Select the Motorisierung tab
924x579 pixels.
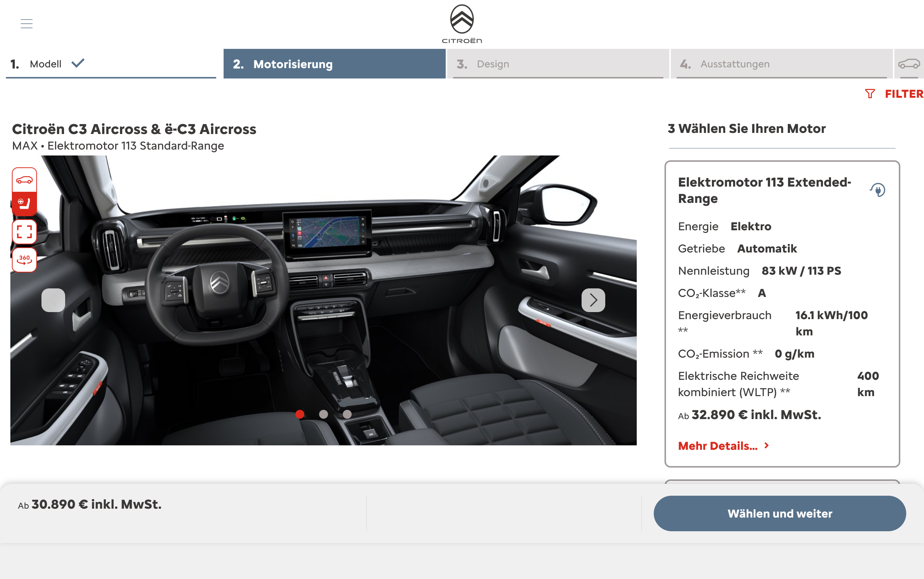coord(334,64)
